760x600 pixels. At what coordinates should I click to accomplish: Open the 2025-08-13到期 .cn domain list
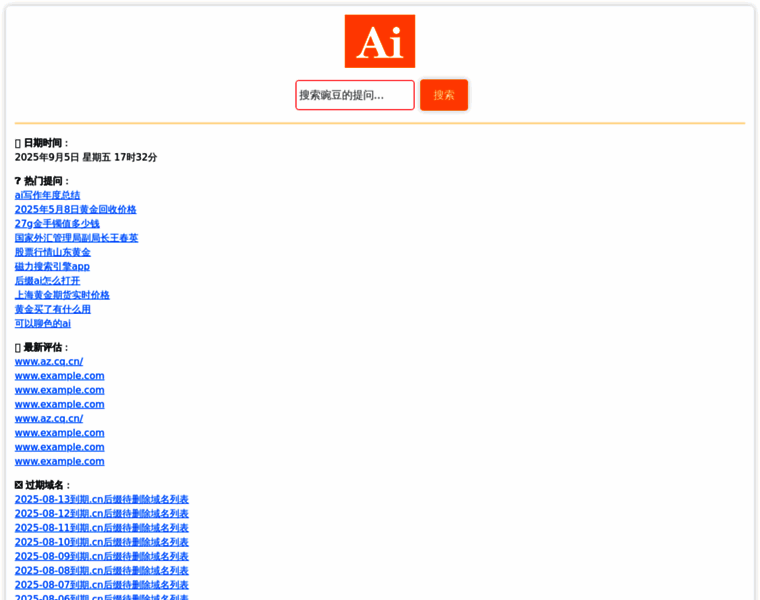pyautogui.click(x=102, y=499)
